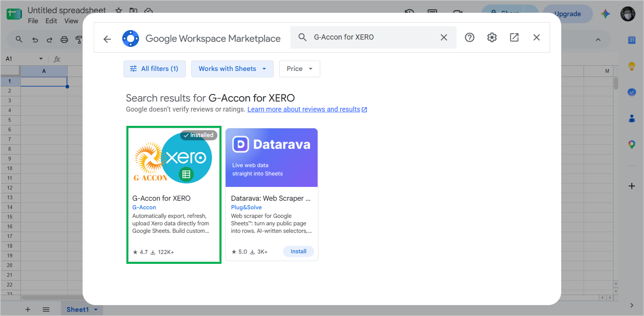Install Datarava Web Scraper add-on
Screen dimensions: 644x316
click(x=298, y=251)
